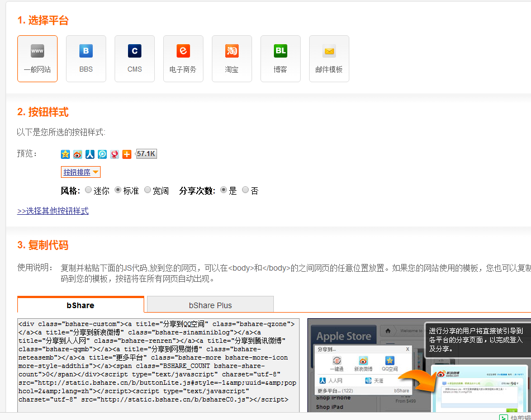Click the 以下是您所选的按钮样式 text

61,132
